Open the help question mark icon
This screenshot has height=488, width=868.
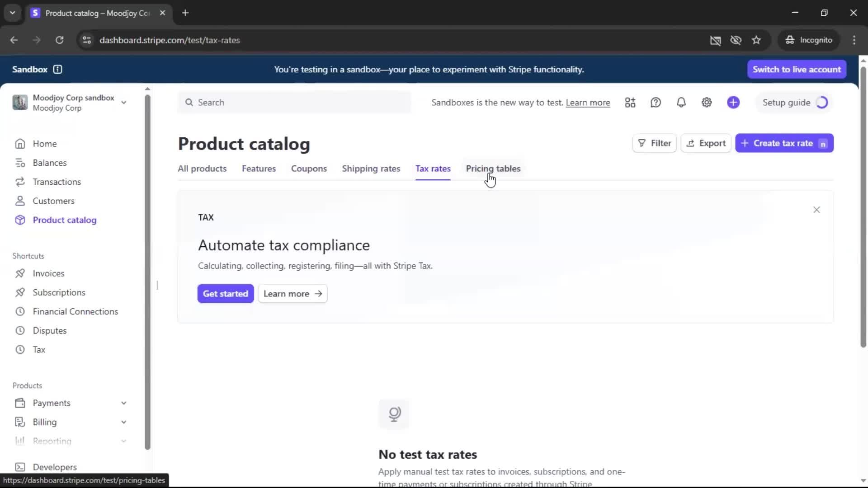pyautogui.click(x=656, y=103)
